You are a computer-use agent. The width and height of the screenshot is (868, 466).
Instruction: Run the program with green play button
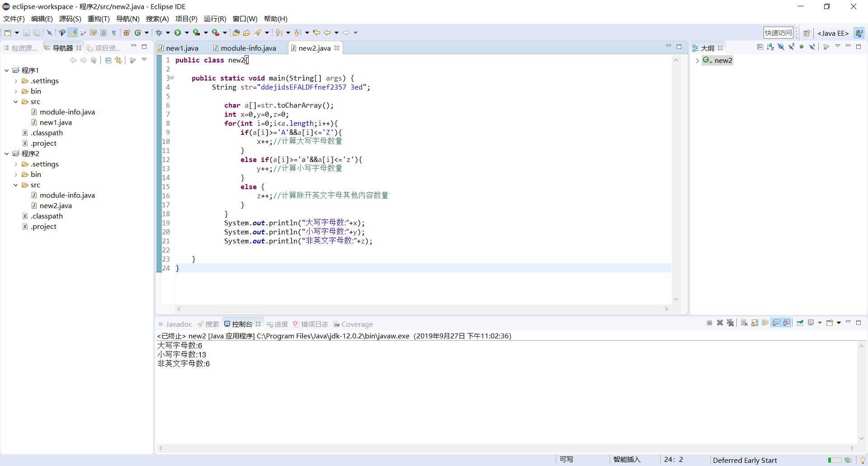[x=178, y=33]
